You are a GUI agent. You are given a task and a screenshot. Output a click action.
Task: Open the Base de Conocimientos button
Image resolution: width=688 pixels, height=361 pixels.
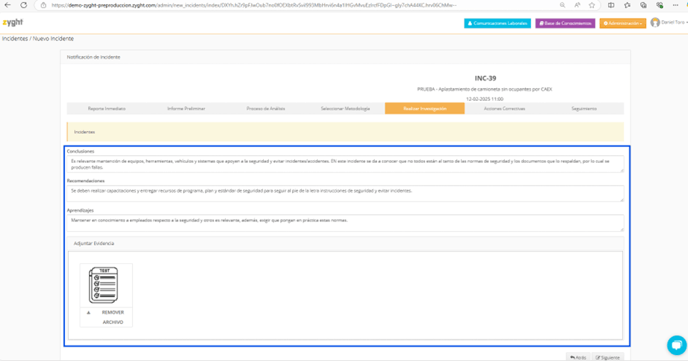pyautogui.click(x=565, y=23)
